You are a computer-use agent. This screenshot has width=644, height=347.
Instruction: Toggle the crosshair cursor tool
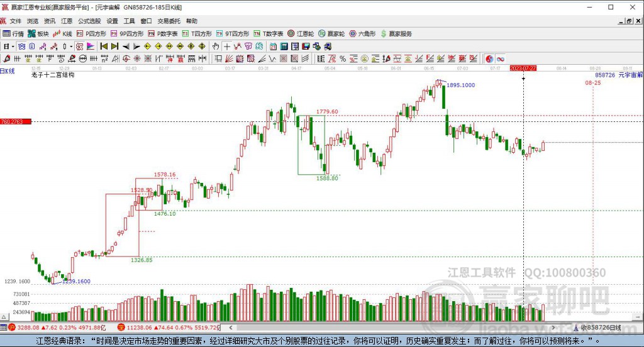tap(226, 47)
